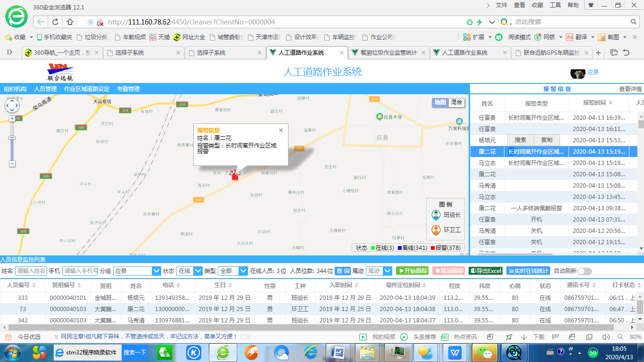Open the 分组 应县 dropdown
The width and height of the screenshot is (644, 362).
click(137, 271)
